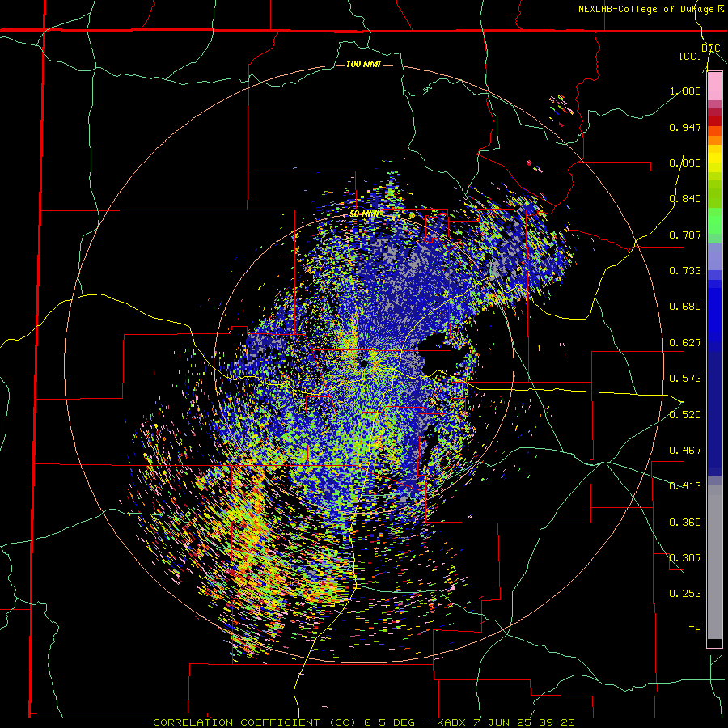Click the 0.627 legend value
The width and height of the screenshot is (728, 728).
click(685, 343)
